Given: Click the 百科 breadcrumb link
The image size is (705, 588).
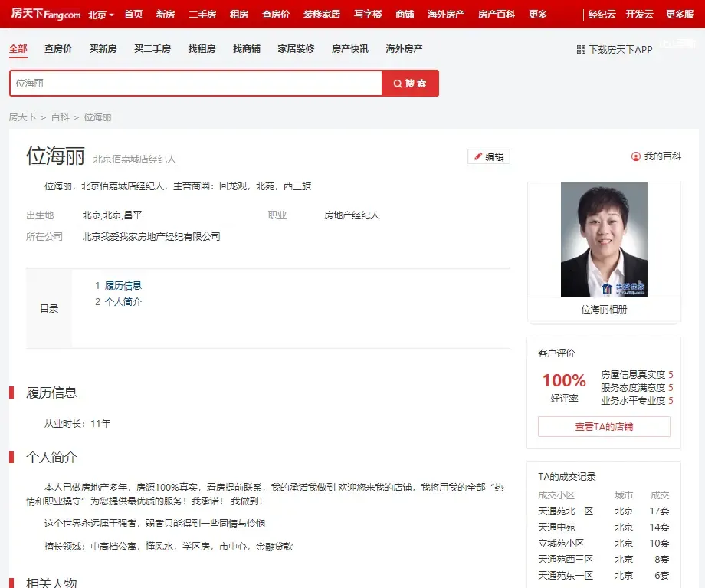Looking at the screenshot, I should point(61,117).
